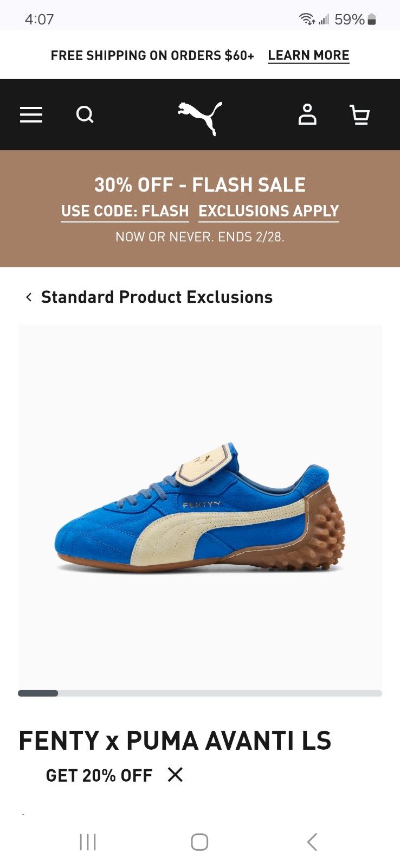
Task: Click the back chevron beside the breadcrumb
Action: pos(29,297)
